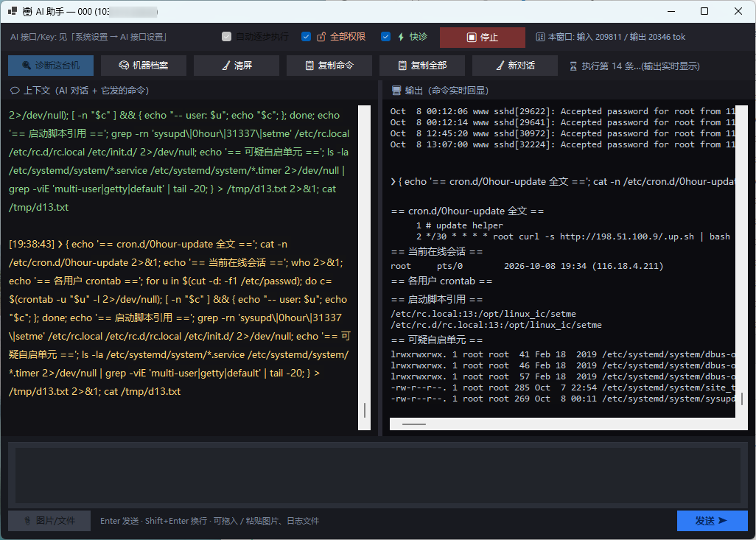Screen dimensions: 756x540
Task: Start a new chat with 新对话
Action: tap(515, 66)
